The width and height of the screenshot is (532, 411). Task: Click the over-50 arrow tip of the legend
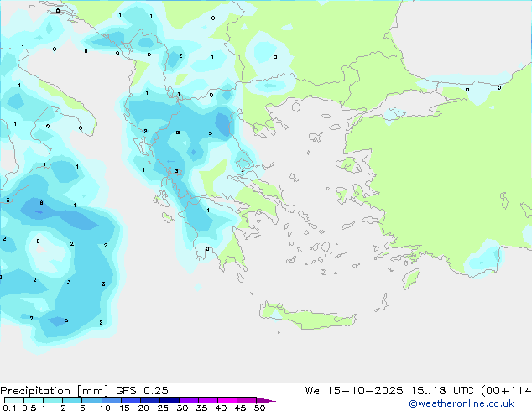point(266,400)
